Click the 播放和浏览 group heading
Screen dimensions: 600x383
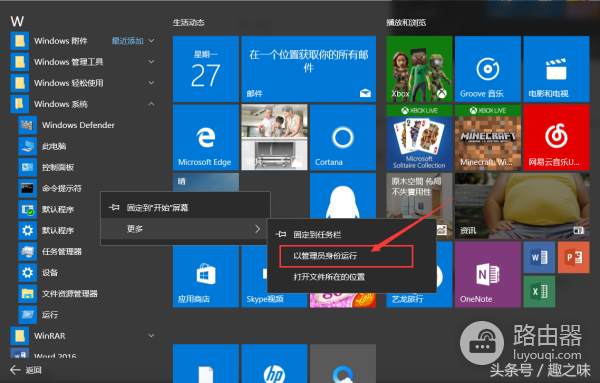tap(406, 23)
